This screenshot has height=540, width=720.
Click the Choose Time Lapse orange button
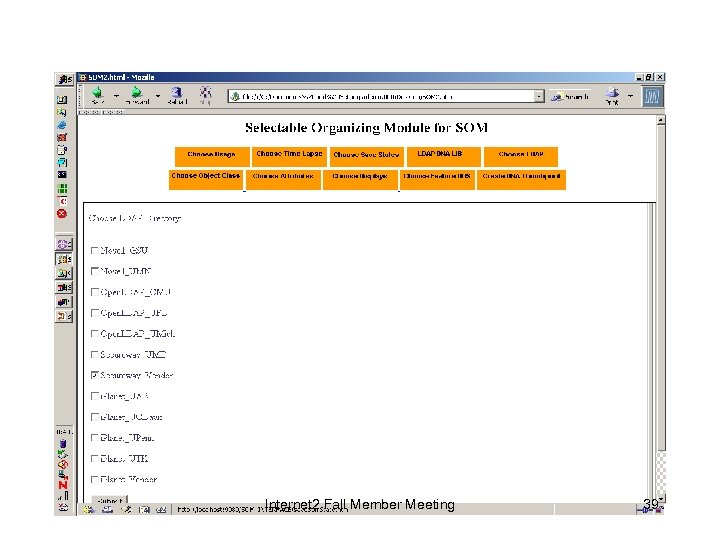[289, 157]
